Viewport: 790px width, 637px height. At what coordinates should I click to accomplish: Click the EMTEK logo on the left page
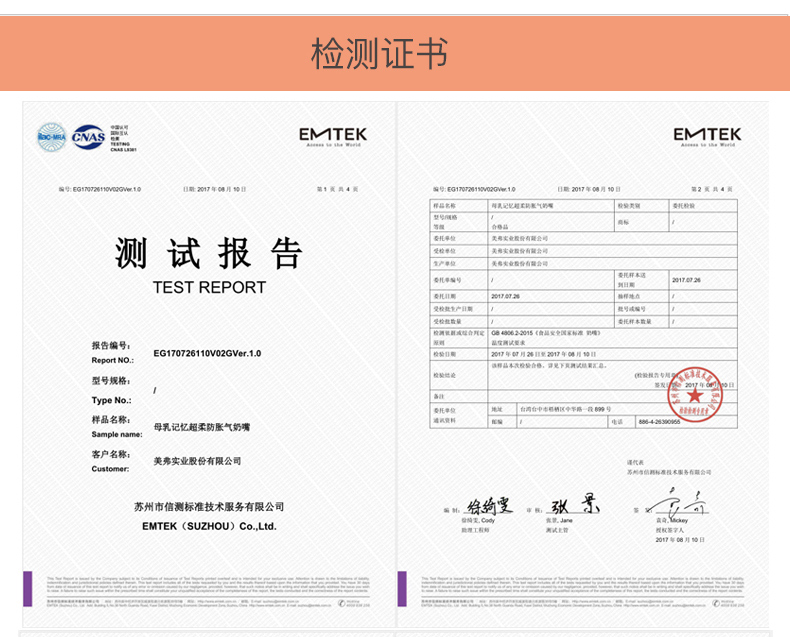coord(333,136)
